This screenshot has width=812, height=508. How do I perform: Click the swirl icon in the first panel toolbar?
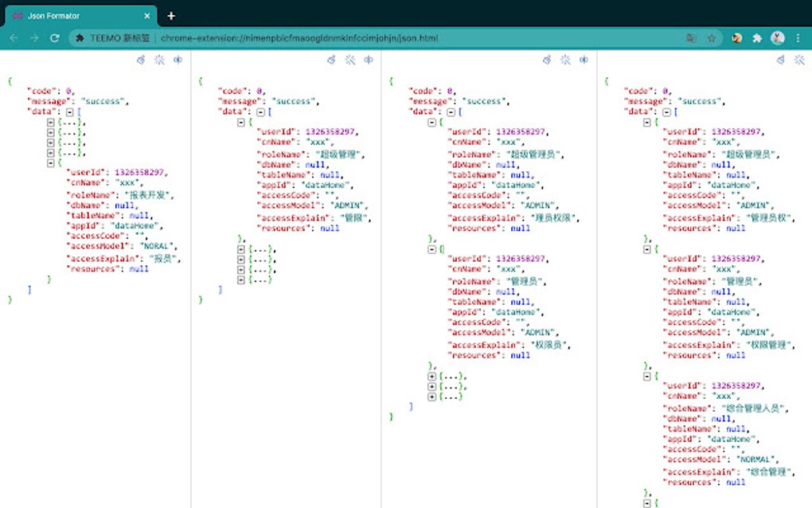pyautogui.click(x=140, y=60)
